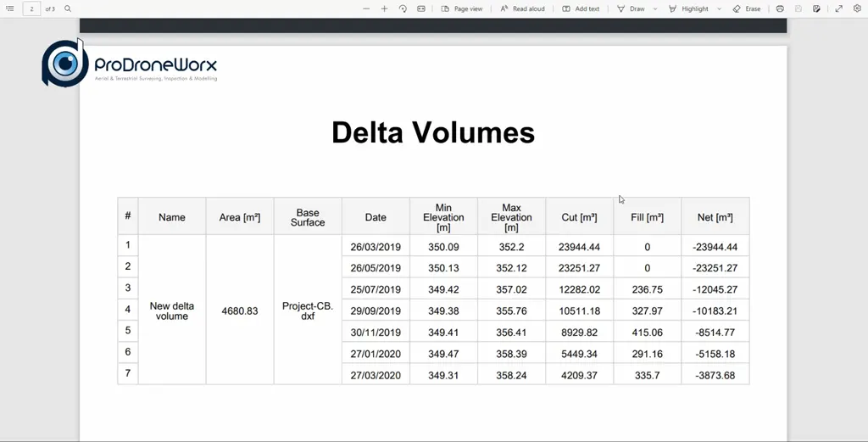Click the Save as icon
Screen dimensions: 868x442
coord(816,8)
